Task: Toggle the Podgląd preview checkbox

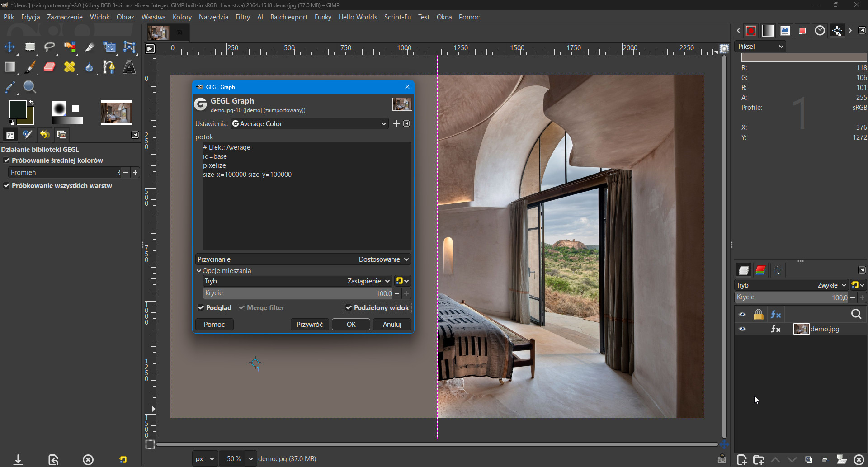Action: coord(201,308)
